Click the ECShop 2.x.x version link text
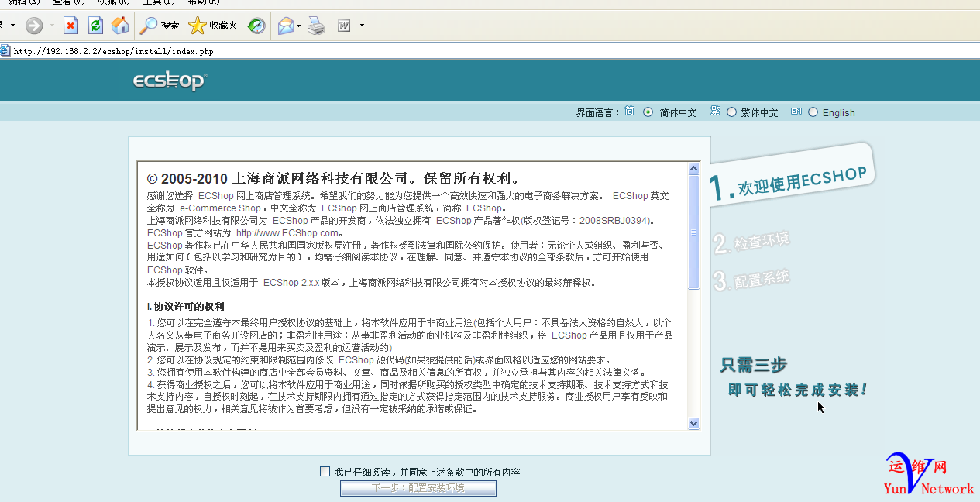Viewport: 980px width, 502px height. (291, 282)
